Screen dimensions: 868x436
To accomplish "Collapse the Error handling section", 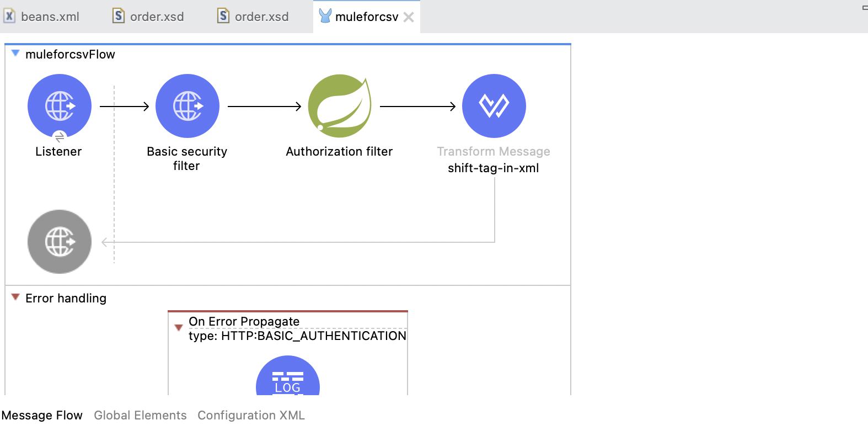I will [x=15, y=297].
